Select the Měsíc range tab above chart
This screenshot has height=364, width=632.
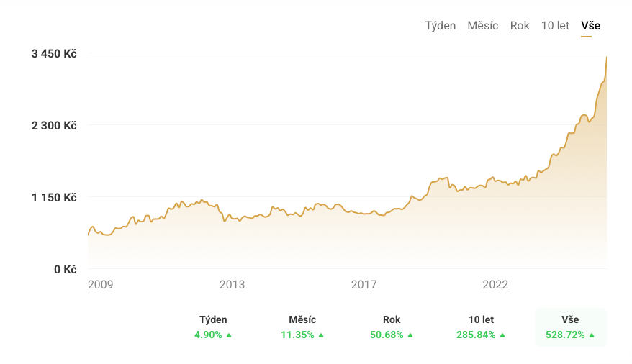coord(482,26)
